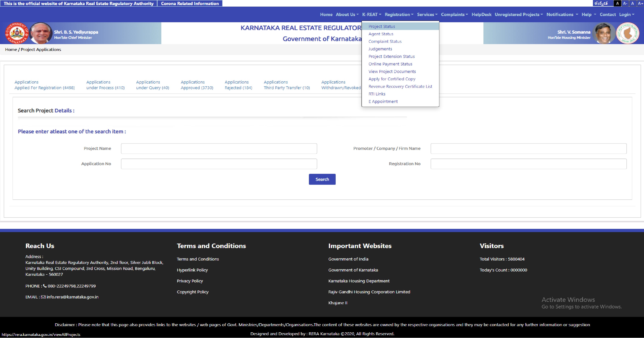The height and width of the screenshot is (338, 644).
Task: Select Project Extension Status menu item
Action: point(400,56)
